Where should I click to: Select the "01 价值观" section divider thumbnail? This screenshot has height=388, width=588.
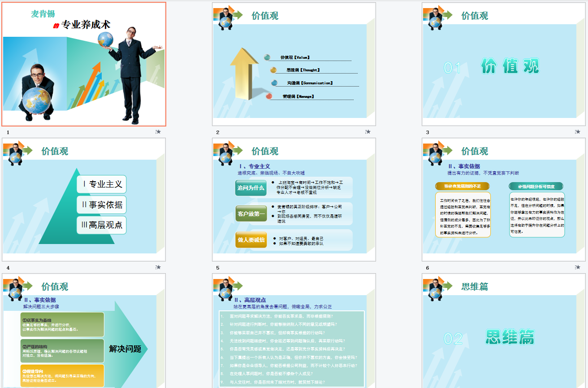click(x=503, y=64)
